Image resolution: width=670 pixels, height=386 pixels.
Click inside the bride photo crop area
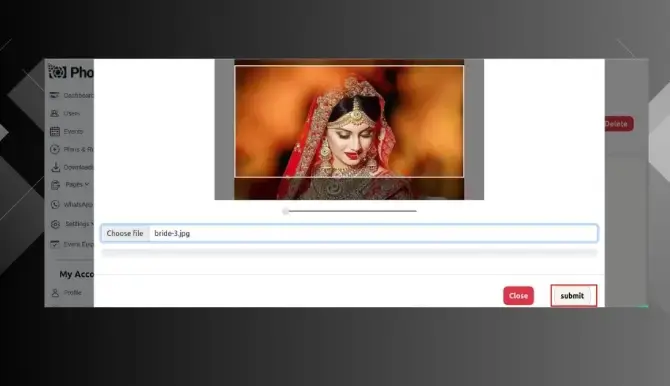point(349,121)
